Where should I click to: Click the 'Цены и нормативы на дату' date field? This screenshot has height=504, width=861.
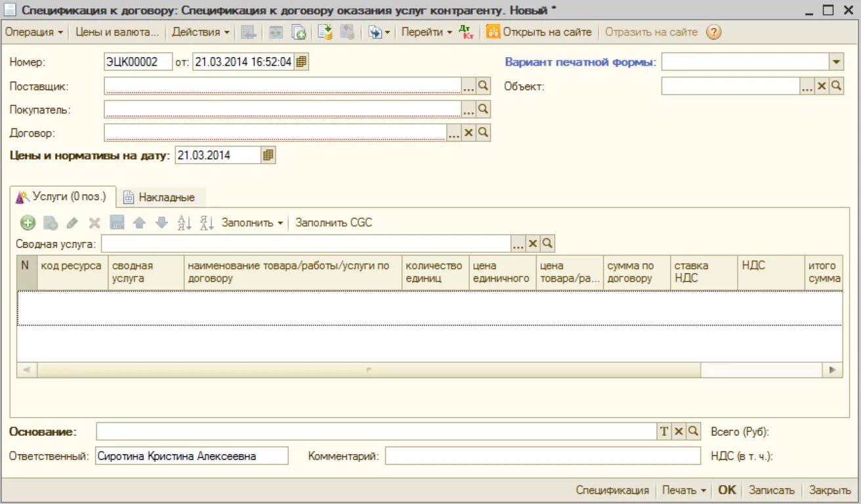coord(218,156)
